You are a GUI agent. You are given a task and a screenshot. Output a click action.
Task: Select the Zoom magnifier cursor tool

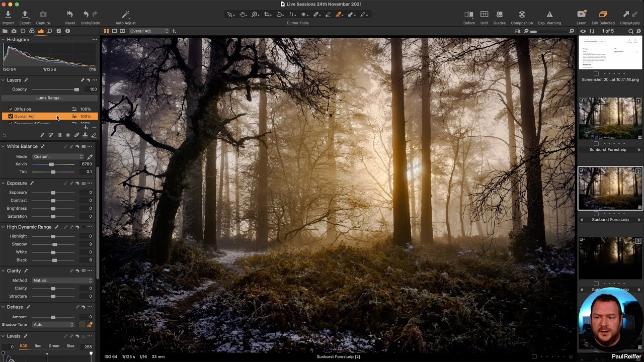click(255, 15)
